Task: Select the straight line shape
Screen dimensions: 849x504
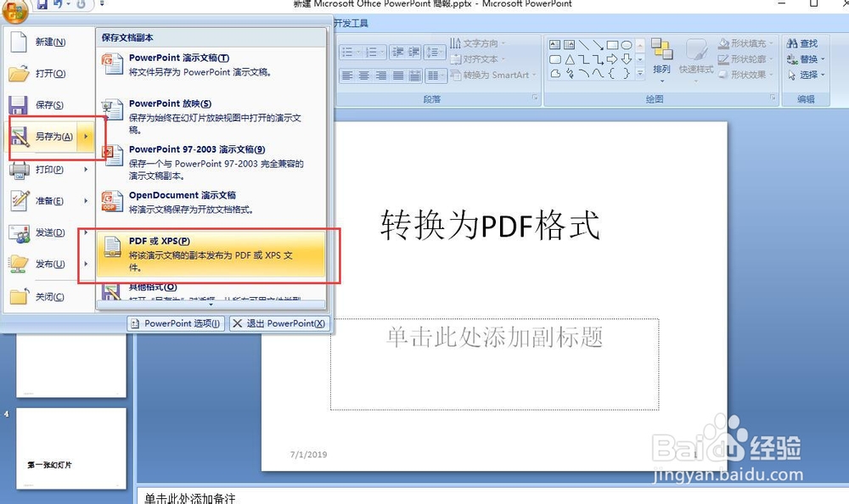Action: 584,44
